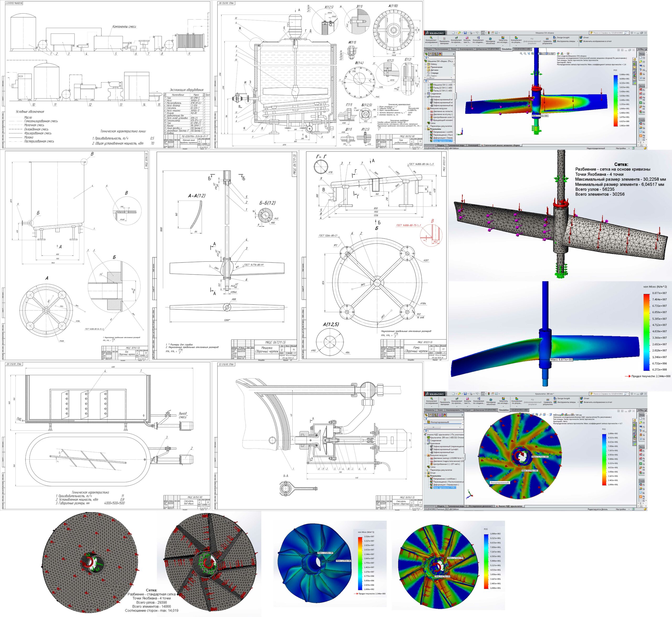Select Давление (напор) load in Крыльчатка tree
The image size is (672, 617).
point(447,458)
